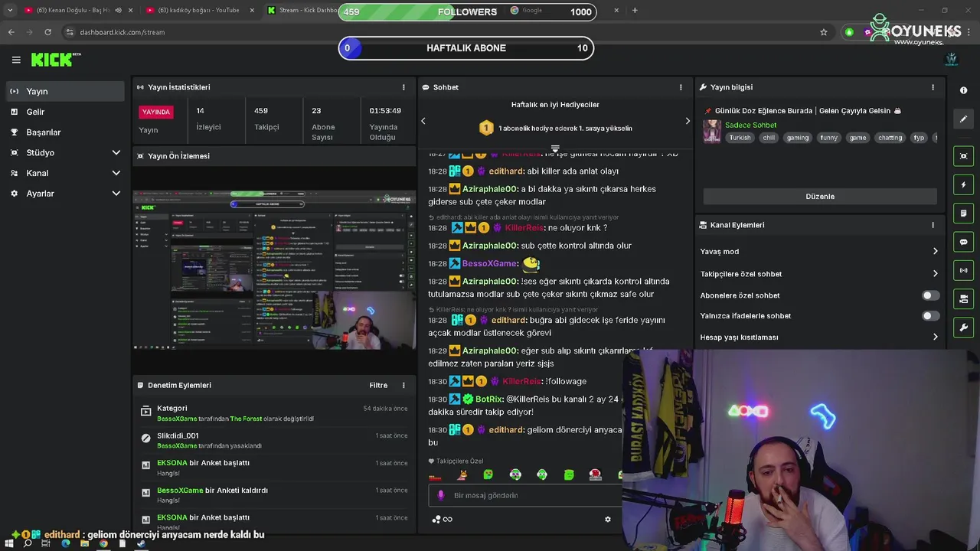Screen dimensions: 980x551
Task: Show next gifter banner with right arrow
Action: (x=687, y=121)
